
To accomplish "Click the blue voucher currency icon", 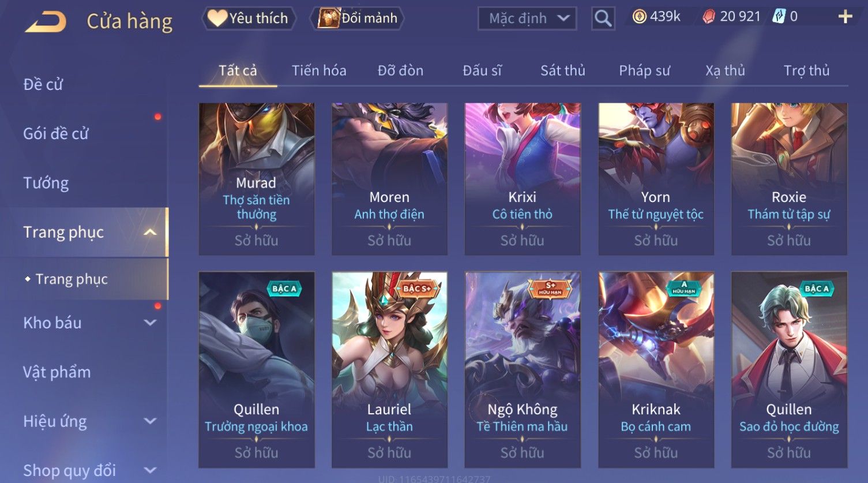I will click(779, 17).
